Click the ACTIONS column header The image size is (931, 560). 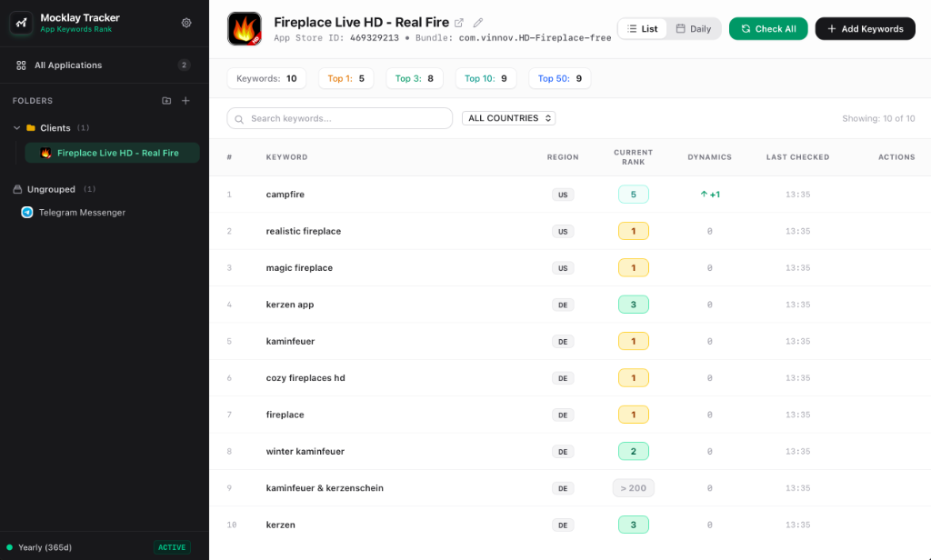[896, 157]
